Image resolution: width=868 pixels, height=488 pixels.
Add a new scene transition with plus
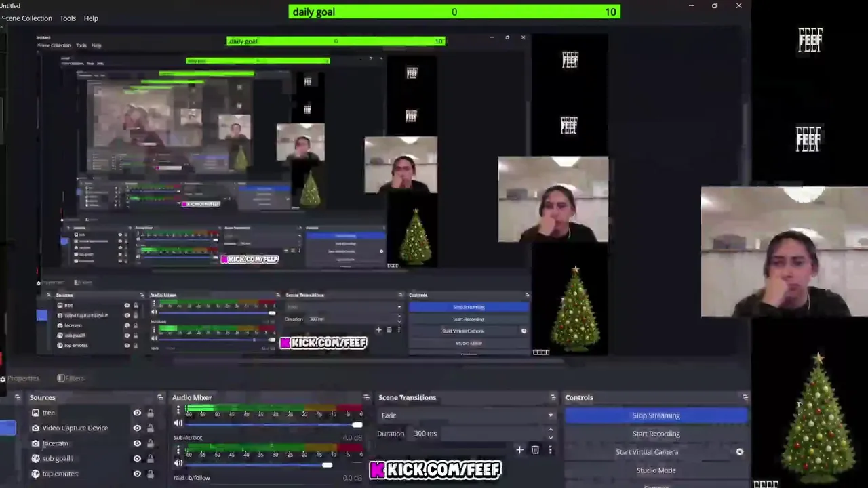click(519, 450)
